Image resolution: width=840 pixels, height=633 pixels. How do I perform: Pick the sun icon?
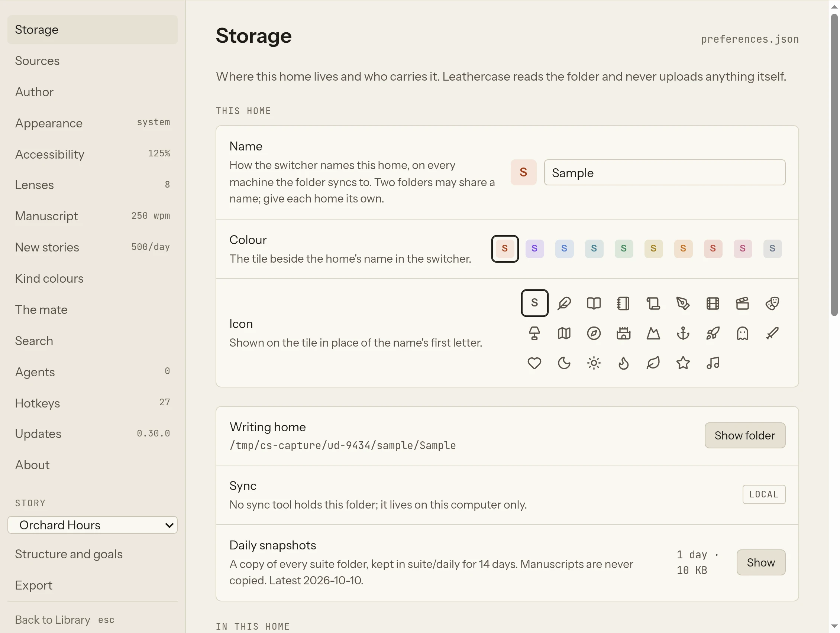coord(594,363)
